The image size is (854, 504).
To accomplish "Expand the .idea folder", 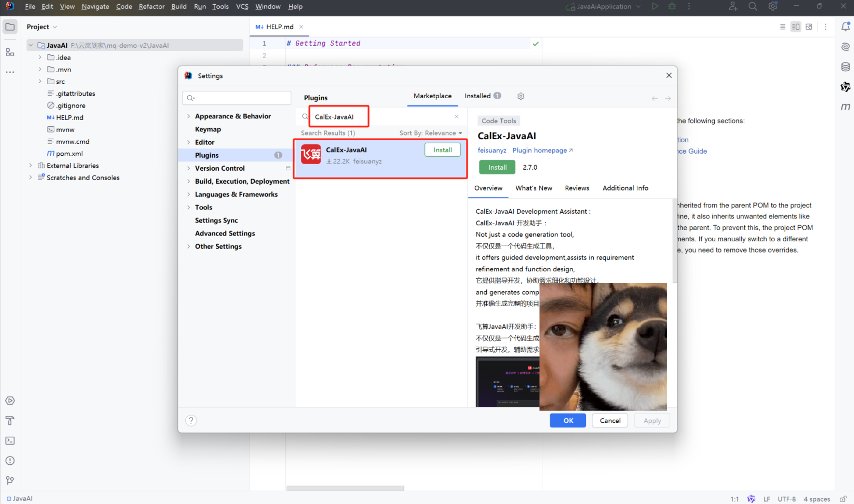I will pyautogui.click(x=40, y=58).
